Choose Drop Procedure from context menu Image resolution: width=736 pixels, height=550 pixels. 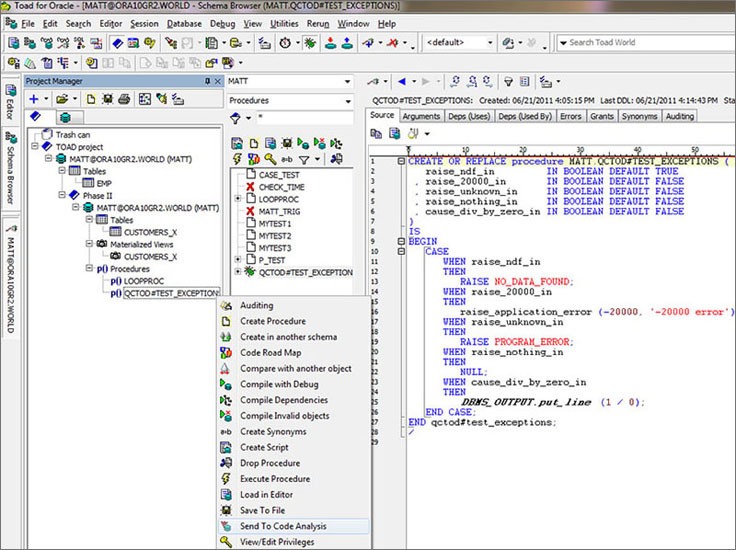click(x=294, y=463)
